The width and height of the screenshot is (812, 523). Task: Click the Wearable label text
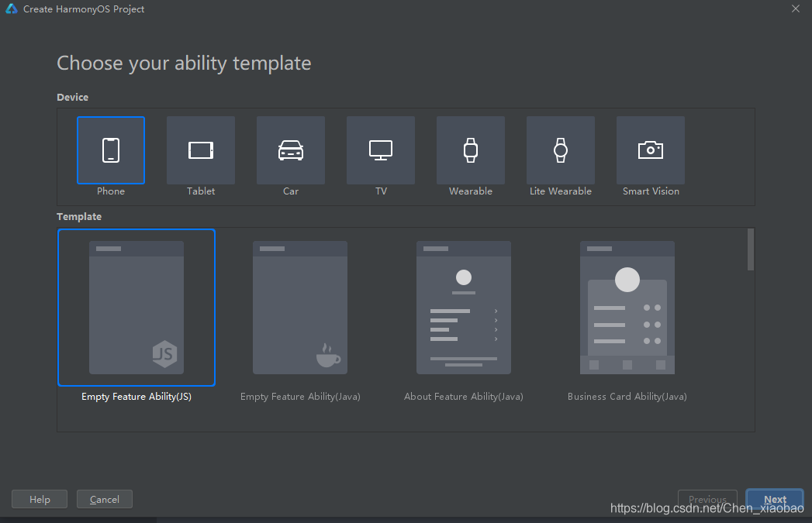471,191
